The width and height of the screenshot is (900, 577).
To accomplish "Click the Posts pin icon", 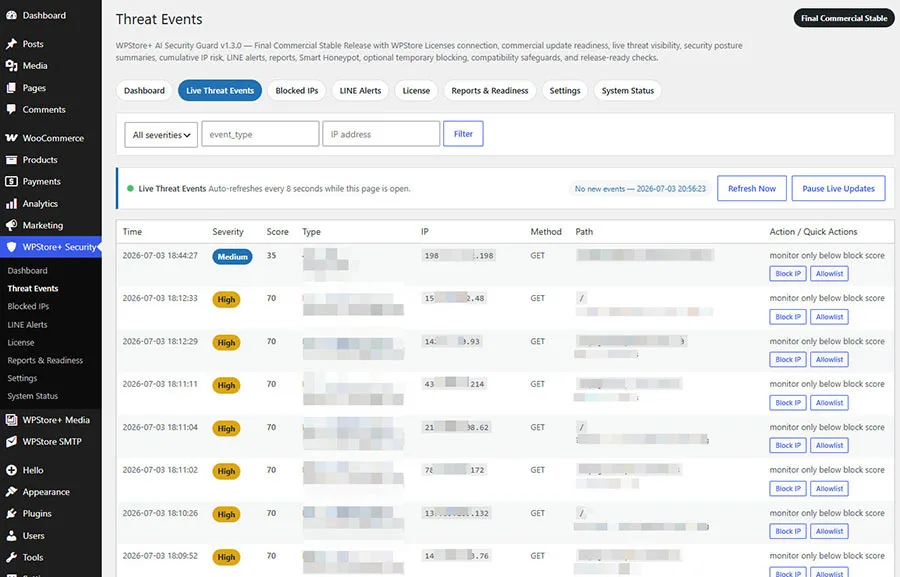I will (11, 44).
